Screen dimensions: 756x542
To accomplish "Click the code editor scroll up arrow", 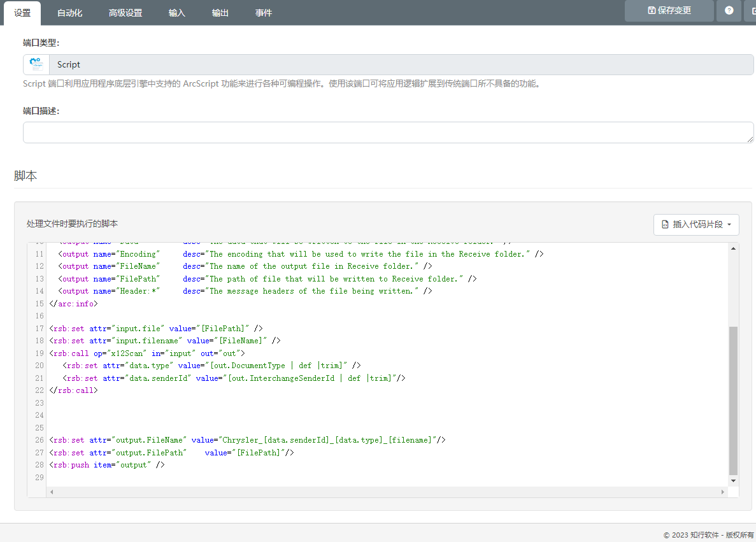I will click(733, 249).
